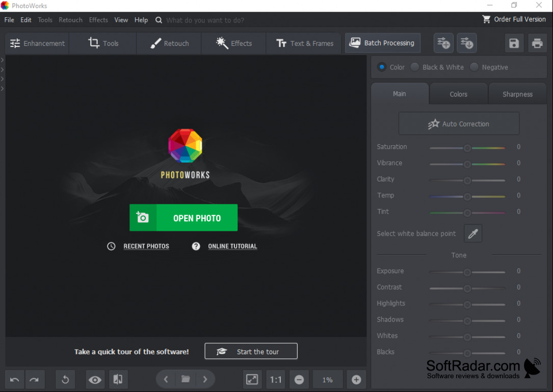Viewport: 553px width, 392px height.
Task: Click the white balance eyedropper icon
Action: (x=473, y=233)
